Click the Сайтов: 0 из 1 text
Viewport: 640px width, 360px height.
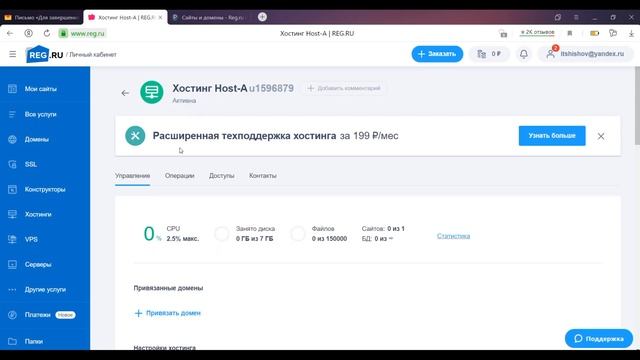(383, 229)
